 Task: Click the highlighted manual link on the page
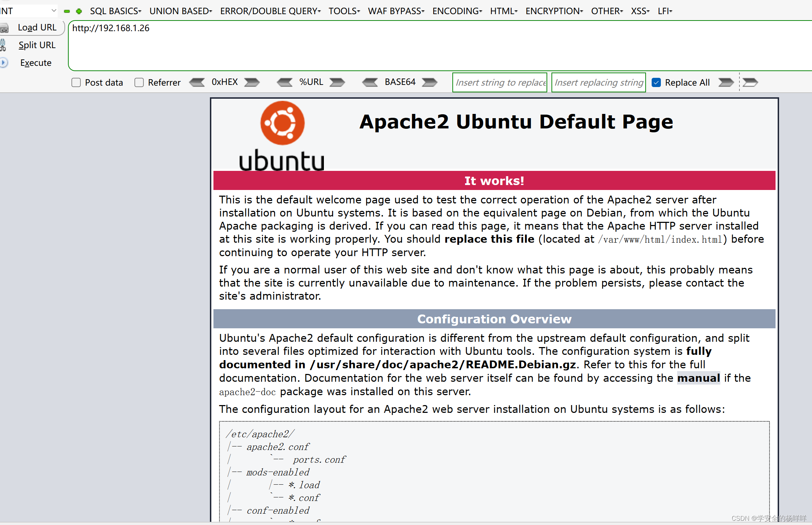pos(698,378)
